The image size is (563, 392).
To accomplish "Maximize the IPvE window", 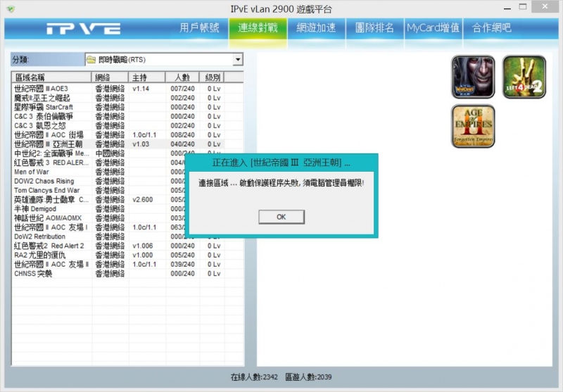I will tap(523, 7).
